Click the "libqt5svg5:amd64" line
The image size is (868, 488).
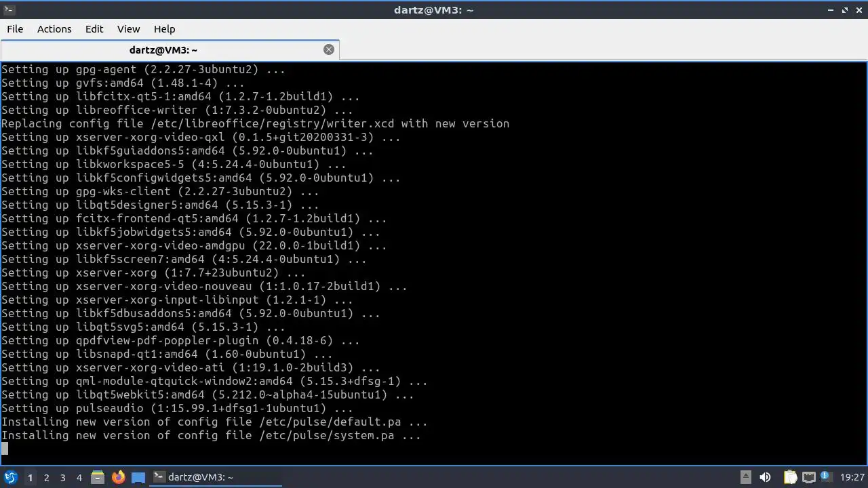(144, 327)
